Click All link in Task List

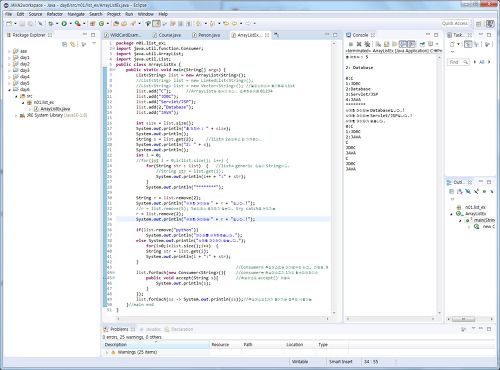[481, 62]
